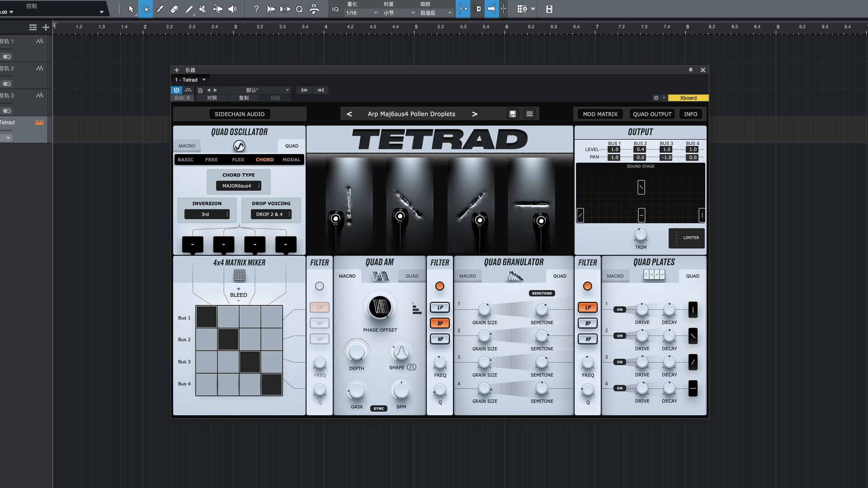Viewport: 868px width, 488px height.
Task: Click the Quad Oscillator waveform icon
Action: [239, 145]
